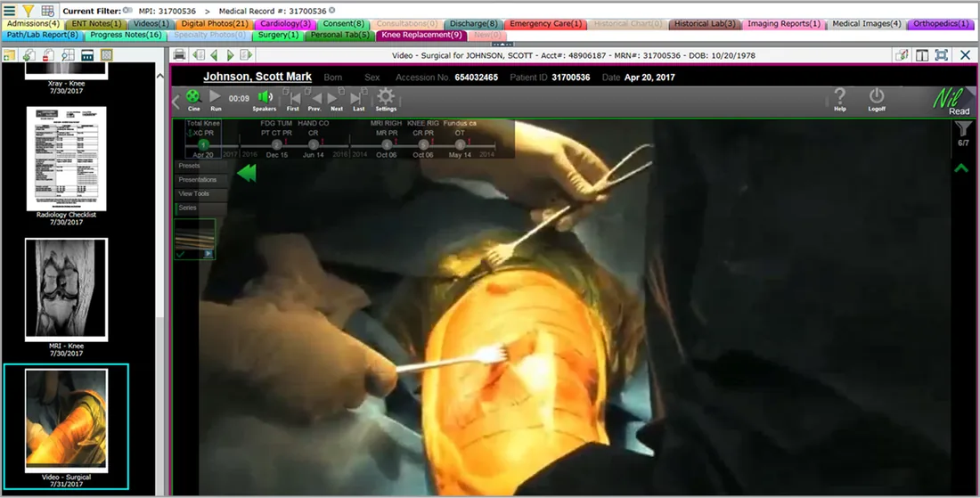Toggle Cine mode
Viewport: 980px width, 498px height.
(x=193, y=100)
